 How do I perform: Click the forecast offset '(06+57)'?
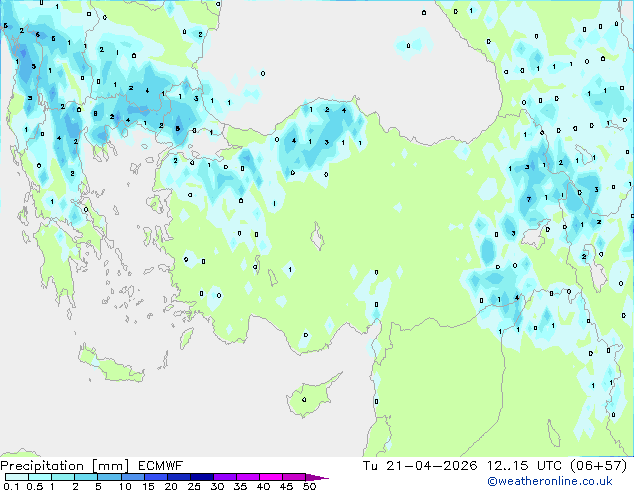point(599,466)
